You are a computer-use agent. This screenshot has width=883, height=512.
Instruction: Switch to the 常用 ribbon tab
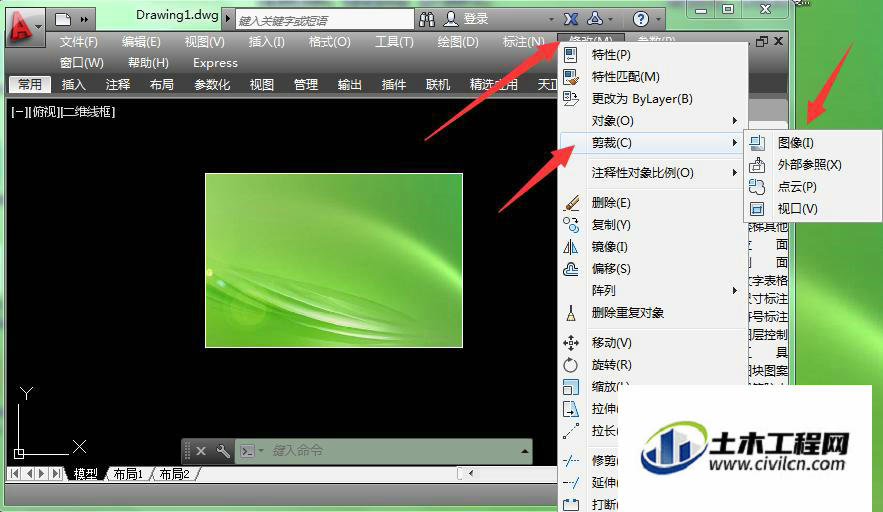[30, 84]
